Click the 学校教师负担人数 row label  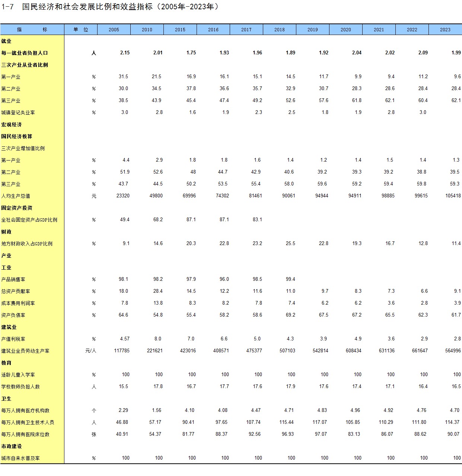(20, 387)
